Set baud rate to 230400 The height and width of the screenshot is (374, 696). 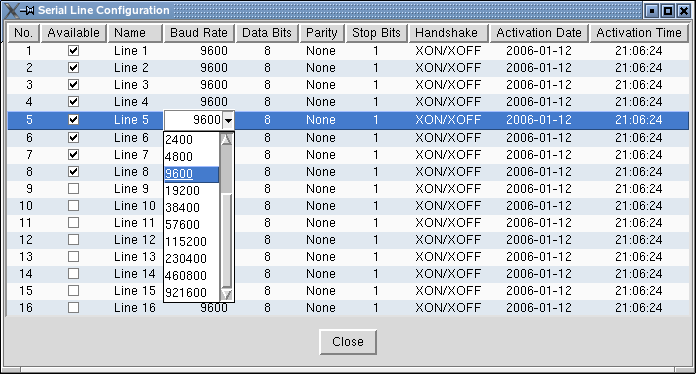[x=191, y=259]
